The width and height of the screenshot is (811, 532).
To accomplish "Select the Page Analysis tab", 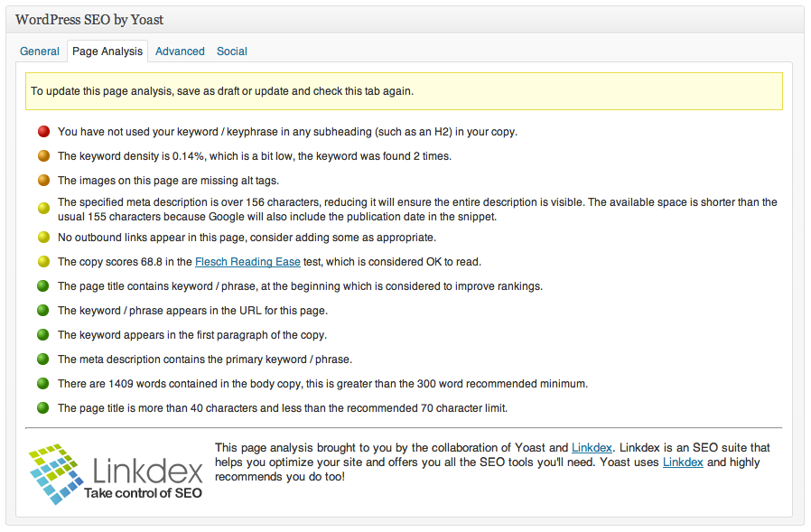I will click(x=107, y=51).
